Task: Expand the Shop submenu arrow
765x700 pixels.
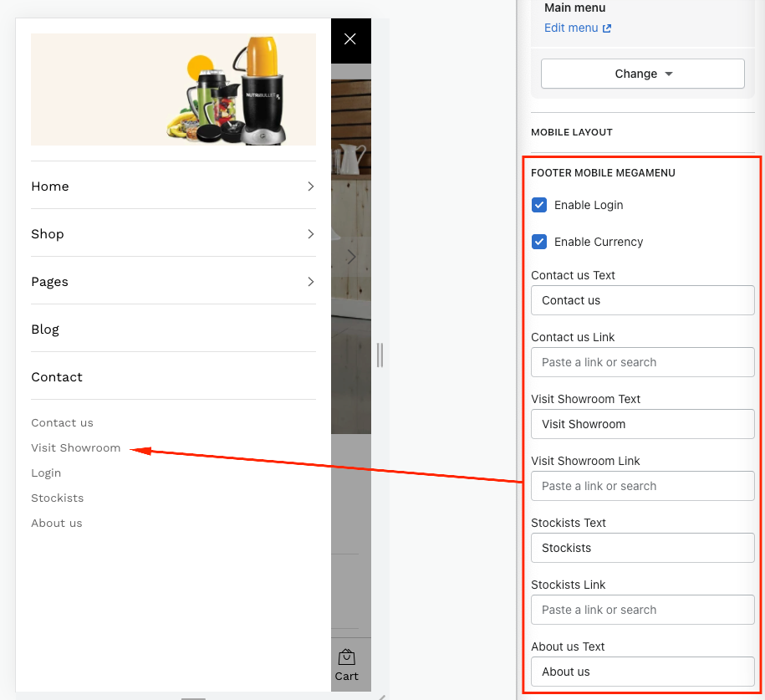Action: point(310,234)
